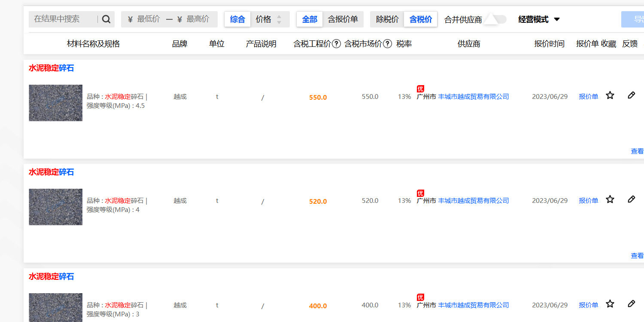644x322 pixels.
Task: Star the 550.0 price row as favorite
Action: [x=610, y=95]
